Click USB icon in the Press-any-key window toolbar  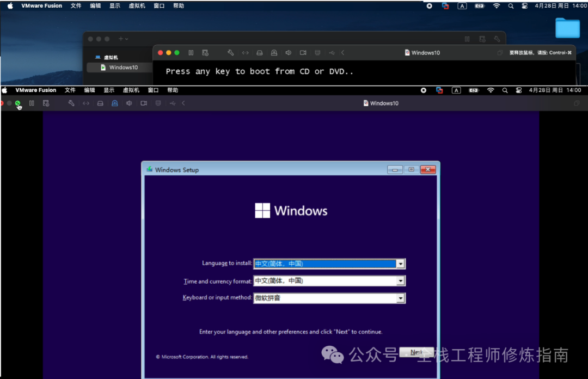click(332, 53)
